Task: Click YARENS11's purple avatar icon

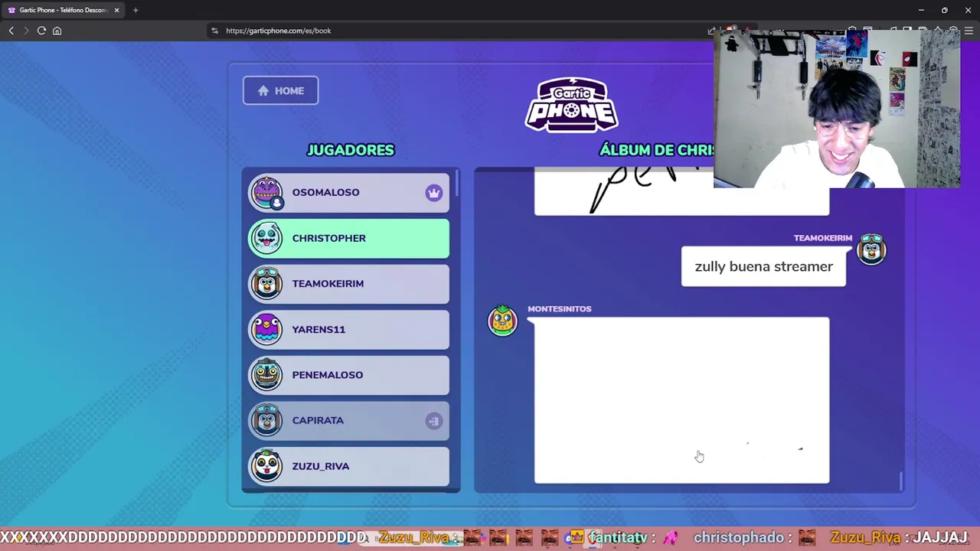Action: [266, 329]
